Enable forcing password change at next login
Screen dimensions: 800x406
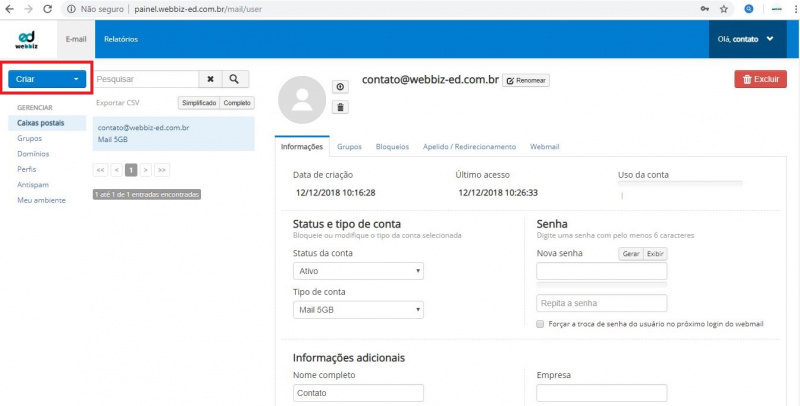point(541,324)
